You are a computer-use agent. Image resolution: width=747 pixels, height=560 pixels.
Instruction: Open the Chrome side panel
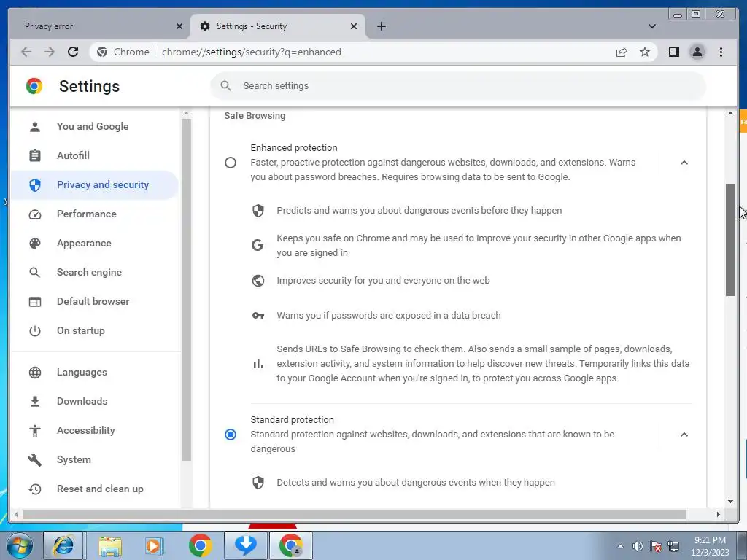(673, 52)
